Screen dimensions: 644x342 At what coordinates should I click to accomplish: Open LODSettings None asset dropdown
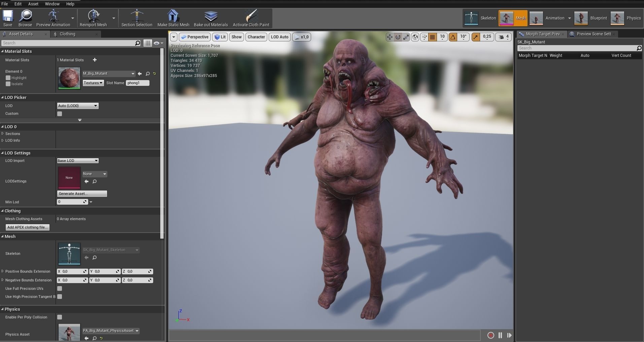95,174
